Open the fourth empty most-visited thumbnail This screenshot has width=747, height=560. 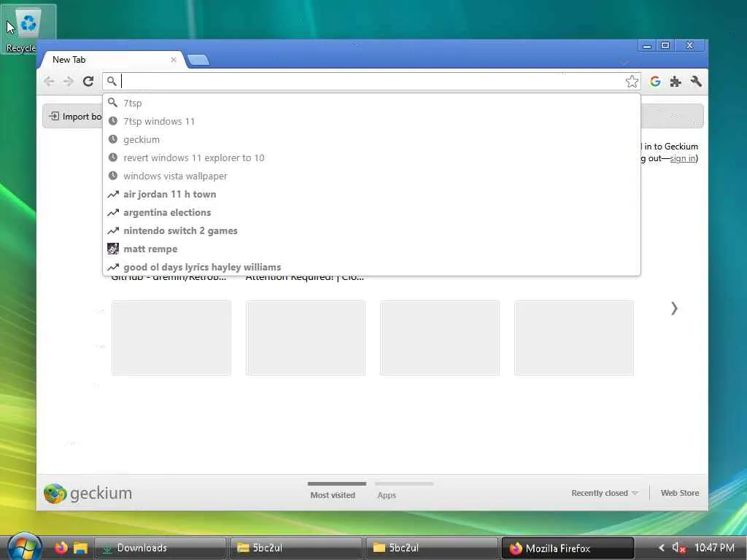pos(574,338)
